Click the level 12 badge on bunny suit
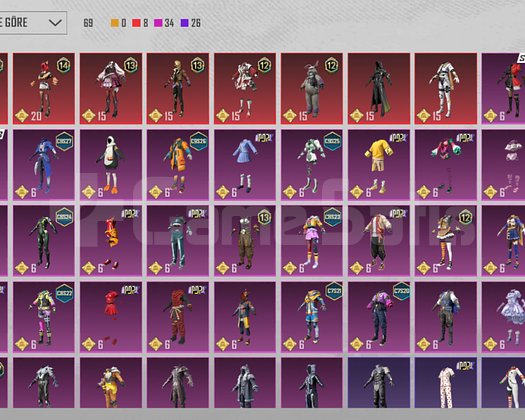This screenshot has height=420, width=525. [331, 66]
